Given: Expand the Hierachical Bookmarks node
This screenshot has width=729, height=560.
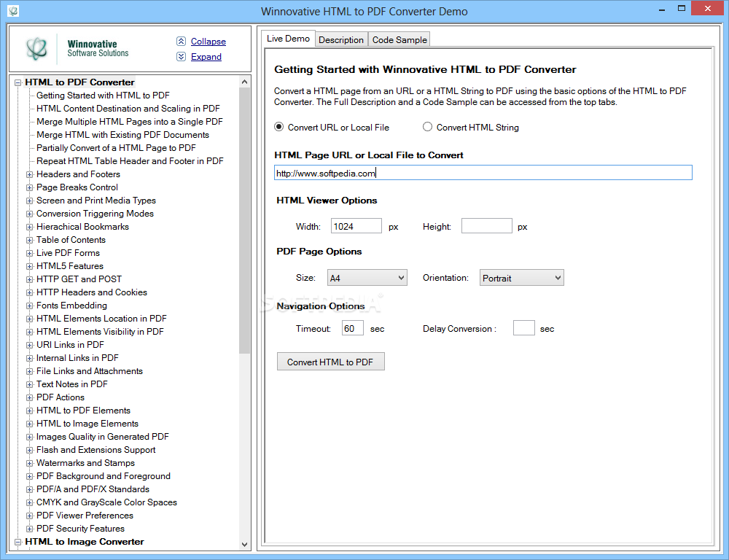Looking at the screenshot, I should 29,227.
